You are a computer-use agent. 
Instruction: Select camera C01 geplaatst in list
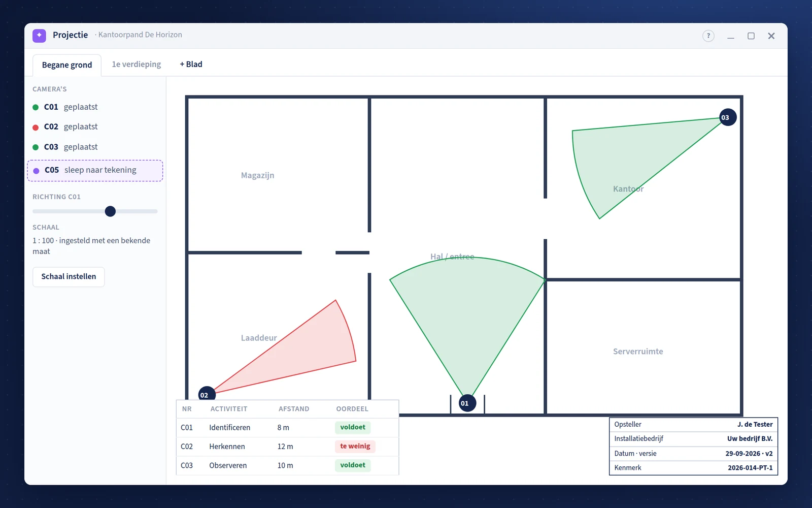pos(95,107)
